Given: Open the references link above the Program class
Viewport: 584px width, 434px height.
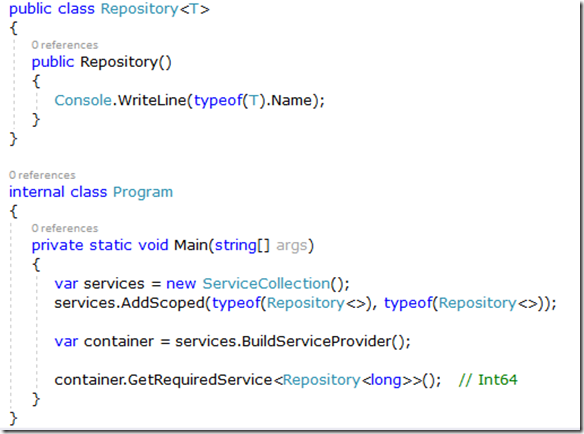Looking at the screenshot, I should click(42, 175).
